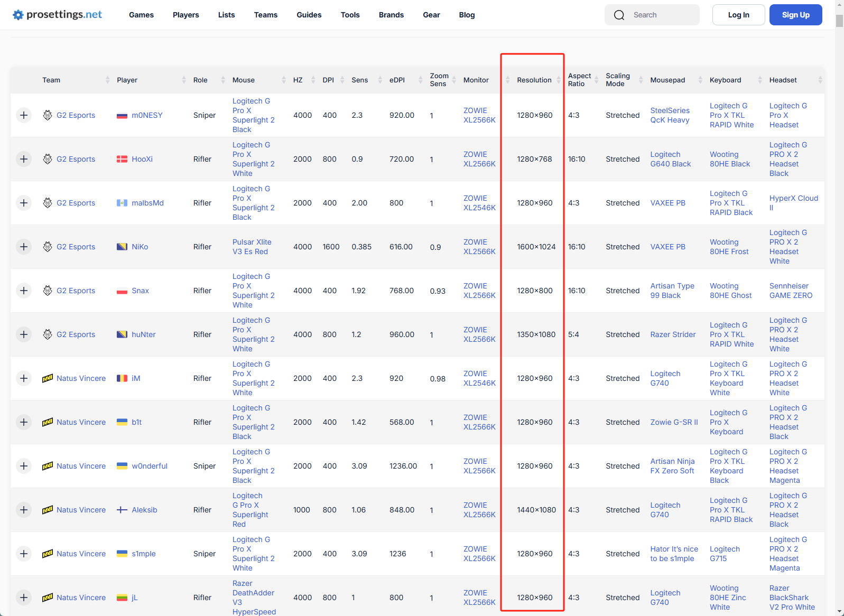Click the Lithuanian flag beside jL
The image size is (844, 616).
122,598
